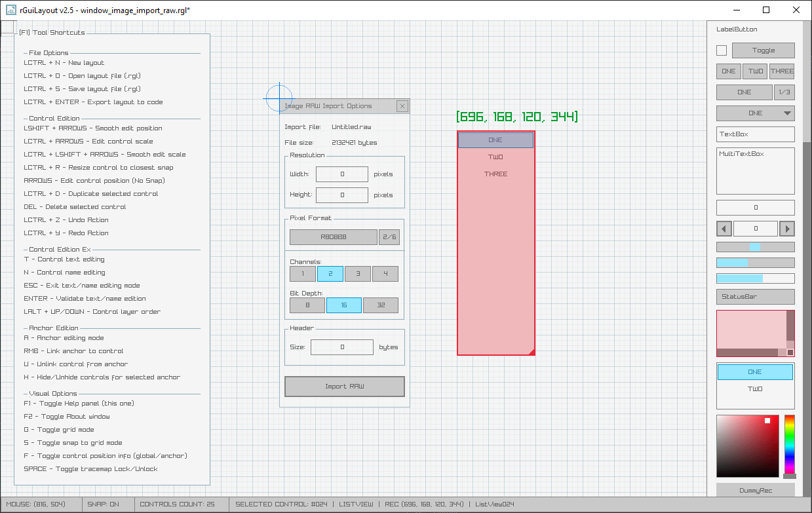The width and height of the screenshot is (812, 513).
Task: Select channel 3 in the Channels group
Action: click(x=357, y=273)
